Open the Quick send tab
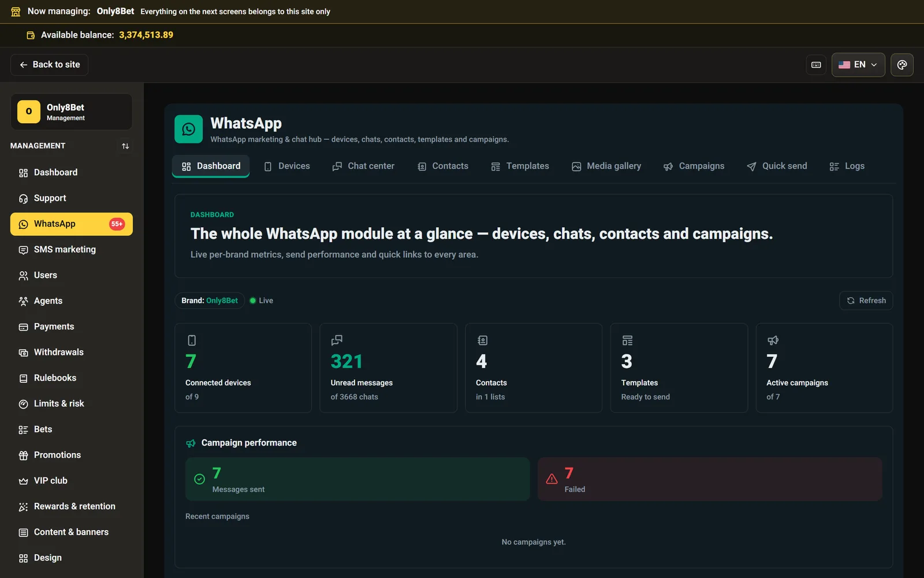Image resolution: width=924 pixels, height=578 pixels. coord(777,166)
